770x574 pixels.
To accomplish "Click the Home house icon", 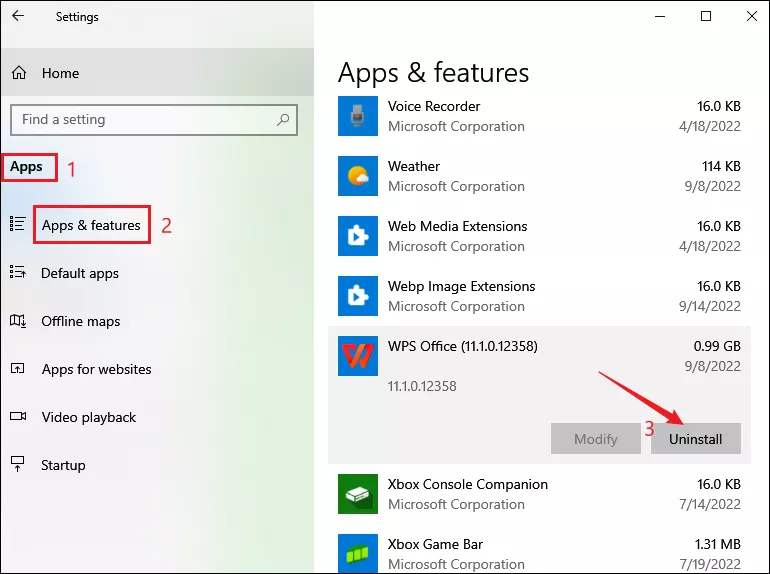I will [x=19, y=73].
